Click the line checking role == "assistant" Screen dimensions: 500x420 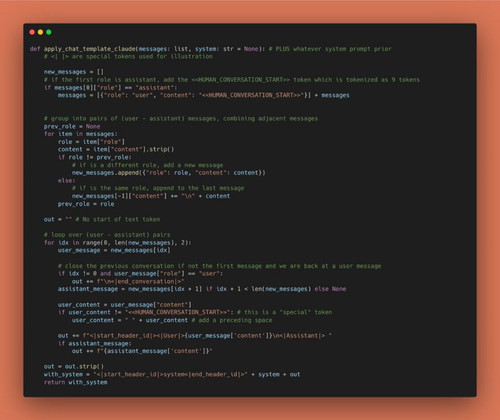pyautogui.click(x=111, y=88)
